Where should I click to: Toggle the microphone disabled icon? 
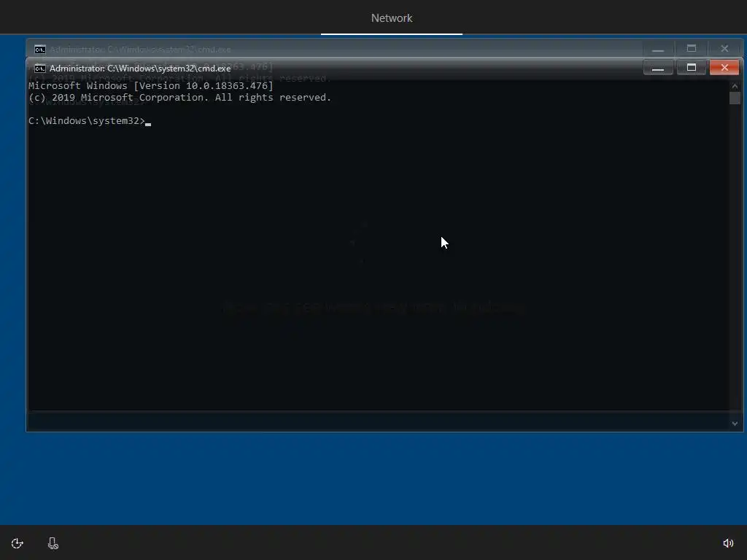click(53, 543)
